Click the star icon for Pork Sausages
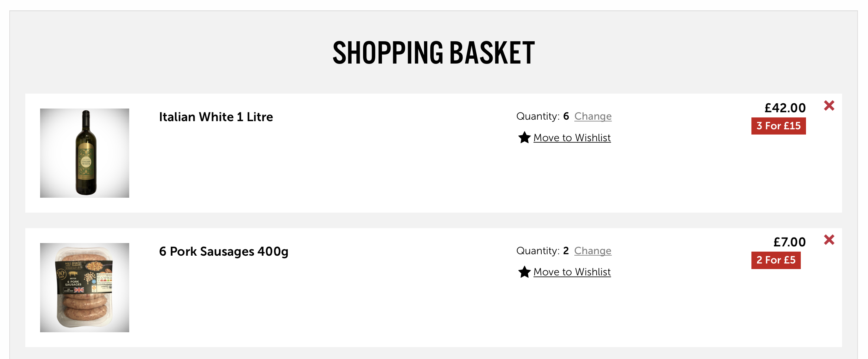Image resolution: width=868 pixels, height=359 pixels. tap(524, 272)
